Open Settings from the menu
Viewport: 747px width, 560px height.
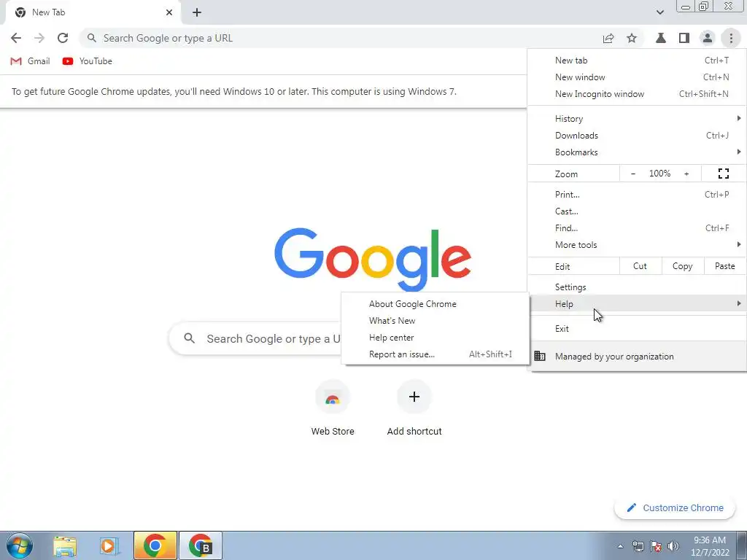click(x=637, y=287)
